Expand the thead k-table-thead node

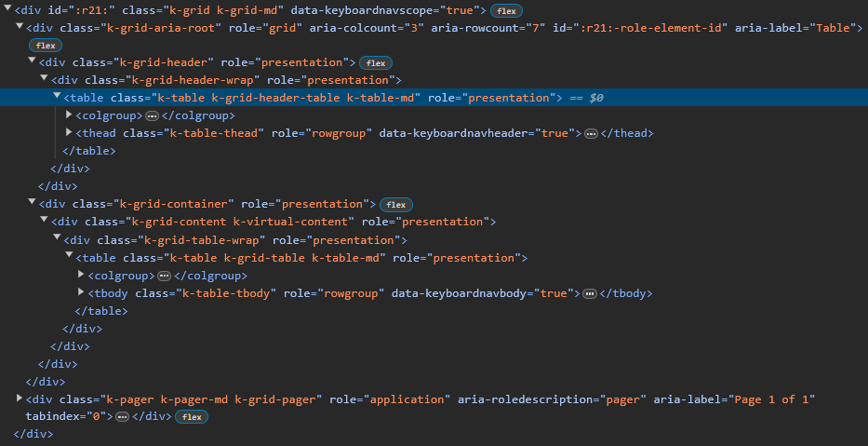69,133
